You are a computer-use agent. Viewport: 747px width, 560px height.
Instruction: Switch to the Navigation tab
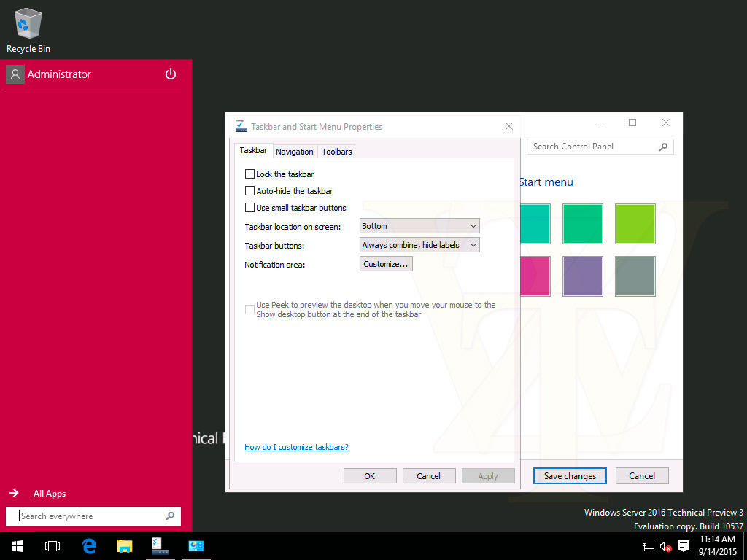tap(295, 152)
